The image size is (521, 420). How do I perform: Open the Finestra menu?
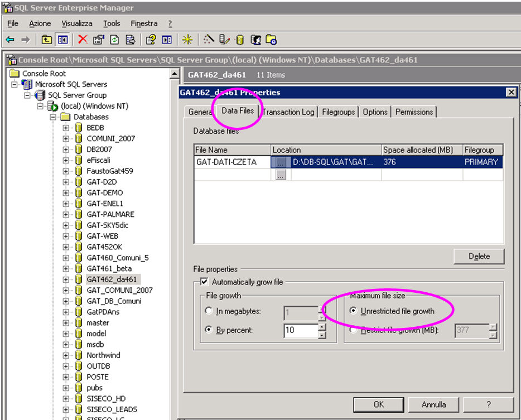tap(144, 23)
